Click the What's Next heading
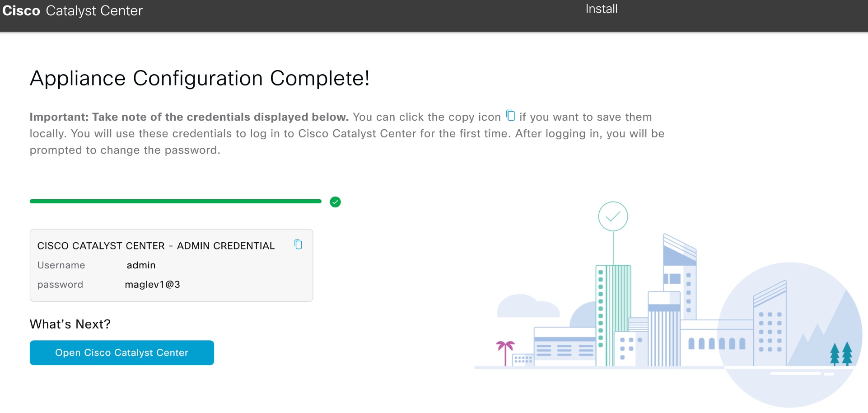The height and width of the screenshot is (413, 868). coord(70,324)
